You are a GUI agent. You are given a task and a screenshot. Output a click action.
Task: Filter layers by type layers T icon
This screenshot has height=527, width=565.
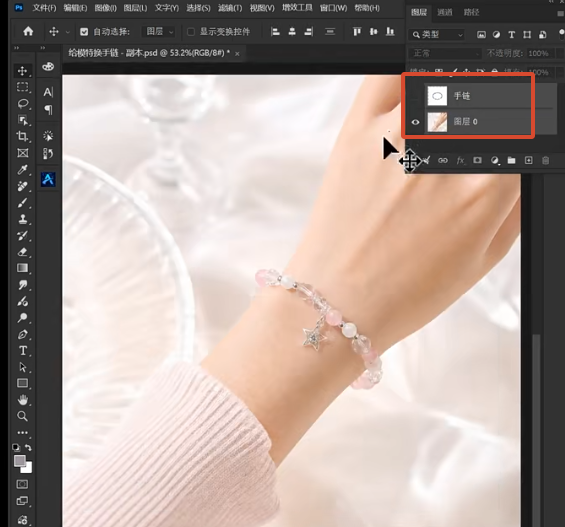point(511,35)
